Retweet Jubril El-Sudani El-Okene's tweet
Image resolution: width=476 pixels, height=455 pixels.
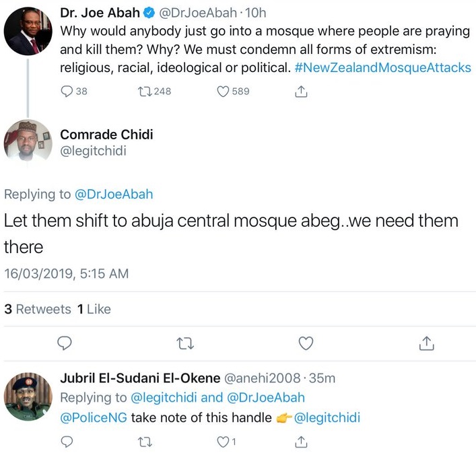tap(144, 442)
